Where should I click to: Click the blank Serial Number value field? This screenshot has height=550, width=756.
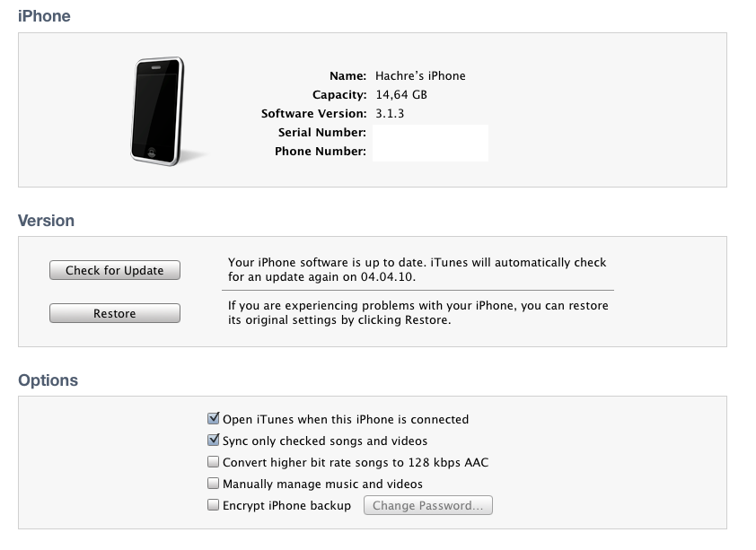(x=431, y=134)
